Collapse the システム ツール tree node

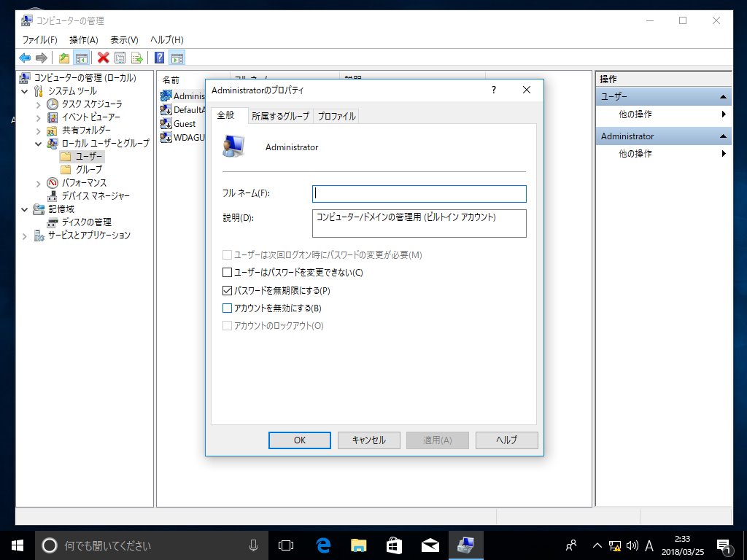[x=24, y=91]
